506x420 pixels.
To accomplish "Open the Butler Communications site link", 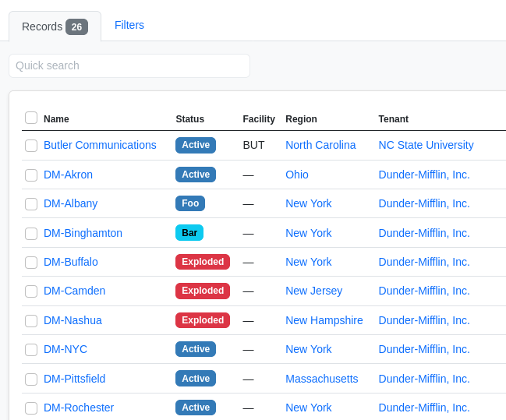I will [x=100, y=145].
